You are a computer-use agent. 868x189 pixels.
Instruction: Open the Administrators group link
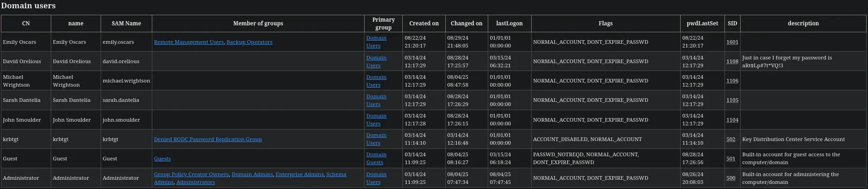click(196, 182)
